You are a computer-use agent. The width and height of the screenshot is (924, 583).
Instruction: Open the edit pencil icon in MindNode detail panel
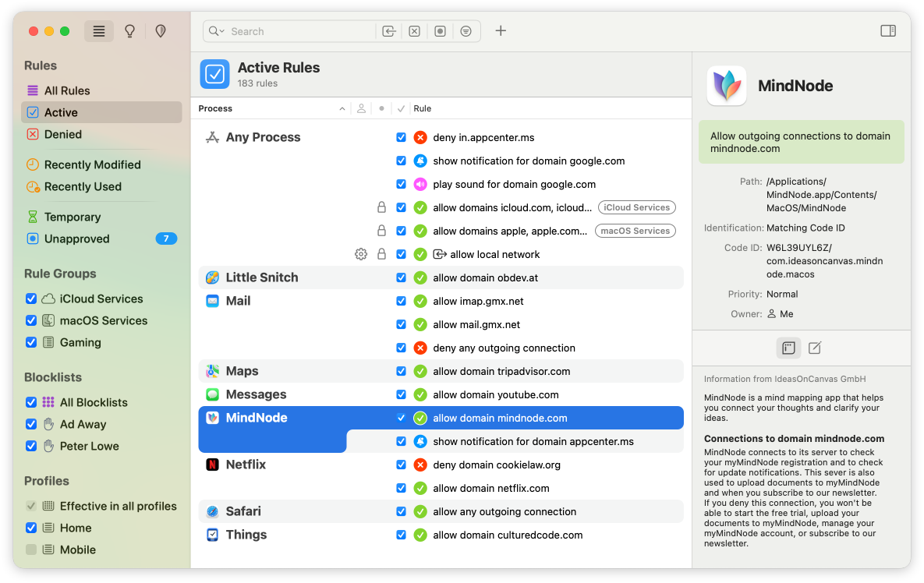coord(815,348)
